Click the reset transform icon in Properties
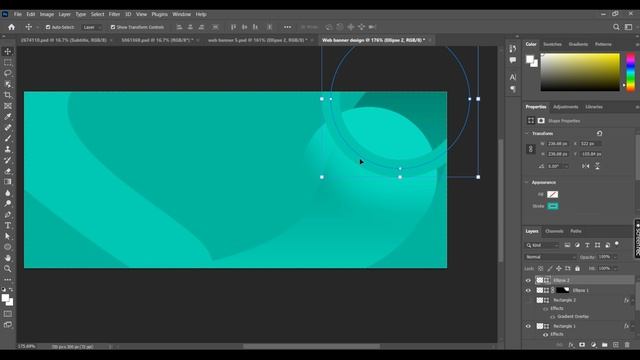 (x=599, y=133)
